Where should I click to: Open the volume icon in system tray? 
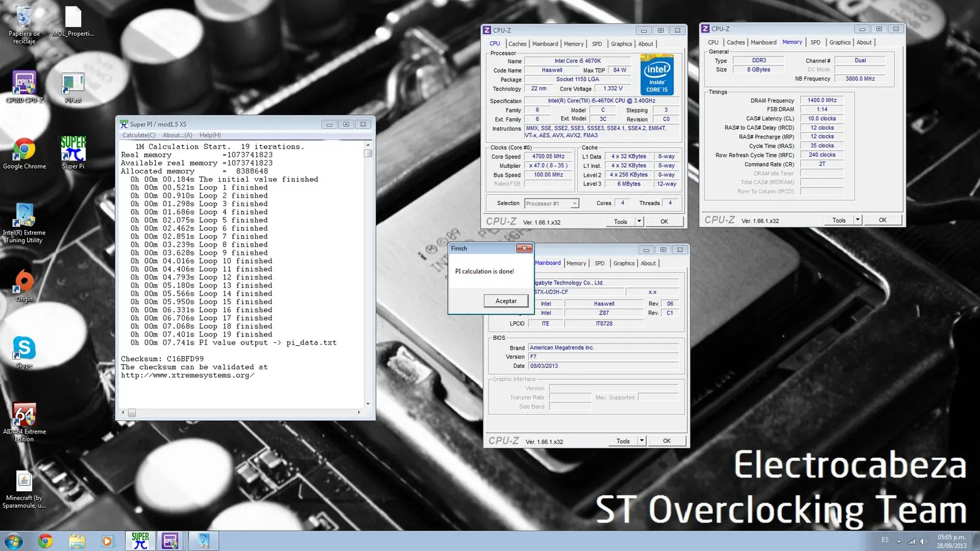[923, 541]
